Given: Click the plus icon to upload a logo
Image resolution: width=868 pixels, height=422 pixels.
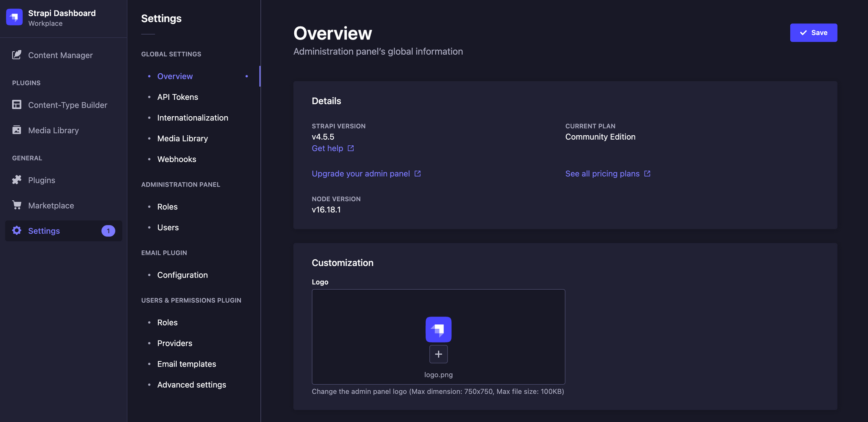Looking at the screenshot, I should tap(438, 354).
